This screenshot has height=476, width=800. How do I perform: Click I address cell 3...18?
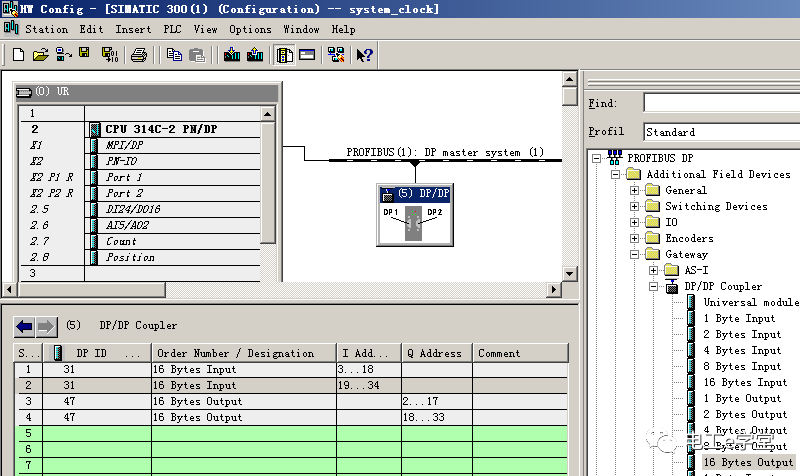[x=369, y=369]
